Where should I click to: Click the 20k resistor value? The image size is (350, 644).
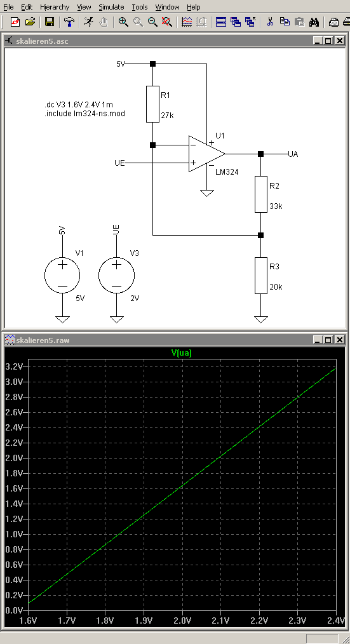coord(276,287)
